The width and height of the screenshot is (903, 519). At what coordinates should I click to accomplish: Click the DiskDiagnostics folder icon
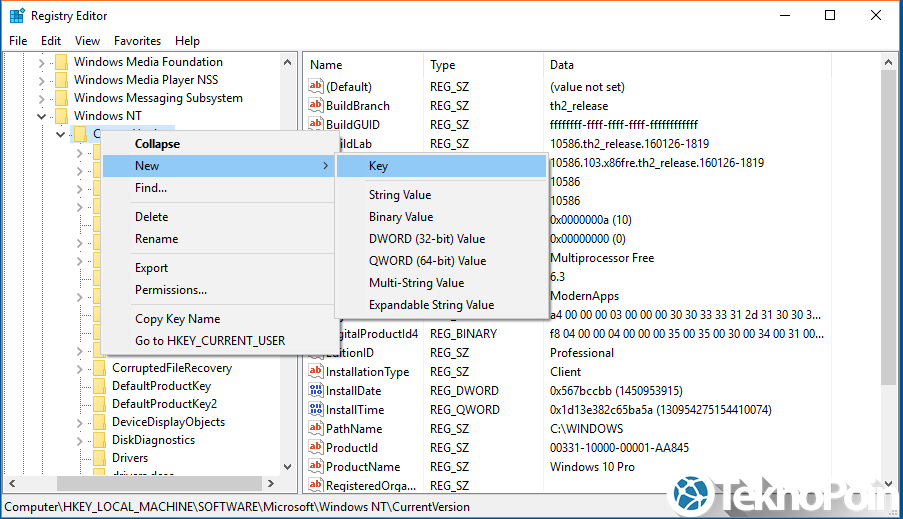[99, 440]
